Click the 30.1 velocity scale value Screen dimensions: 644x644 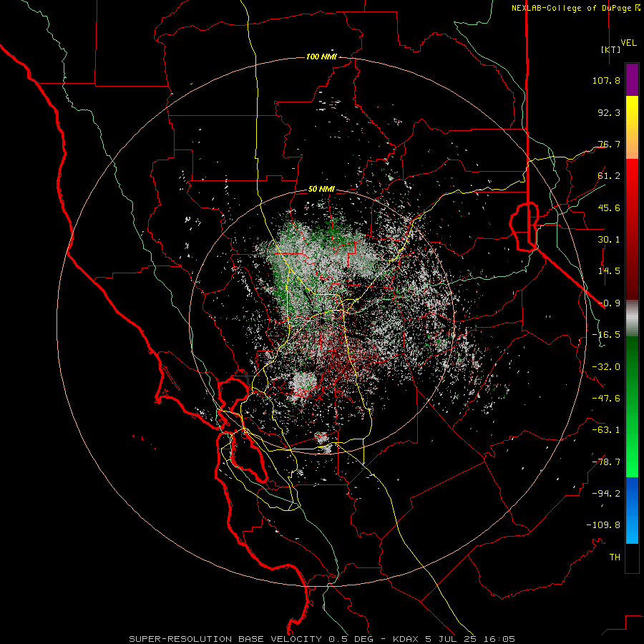click(x=609, y=240)
